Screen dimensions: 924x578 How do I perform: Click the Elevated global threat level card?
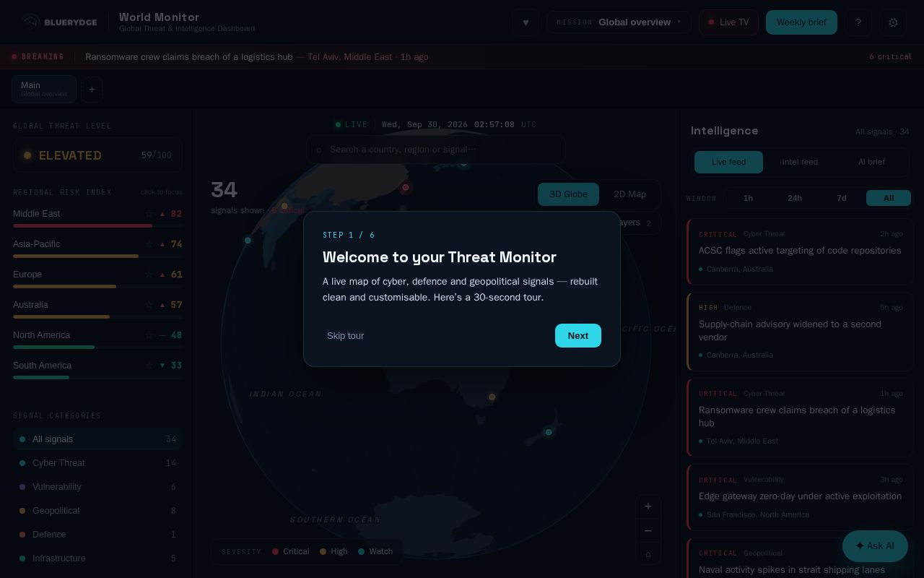pos(97,155)
